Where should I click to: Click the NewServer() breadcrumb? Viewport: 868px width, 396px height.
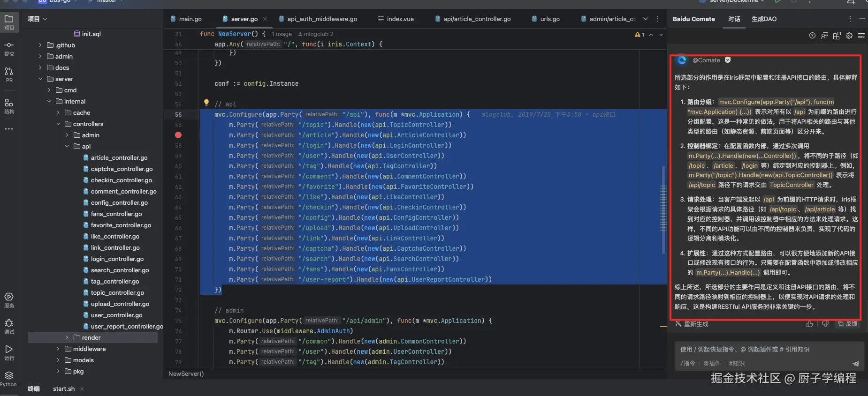pyautogui.click(x=186, y=374)
